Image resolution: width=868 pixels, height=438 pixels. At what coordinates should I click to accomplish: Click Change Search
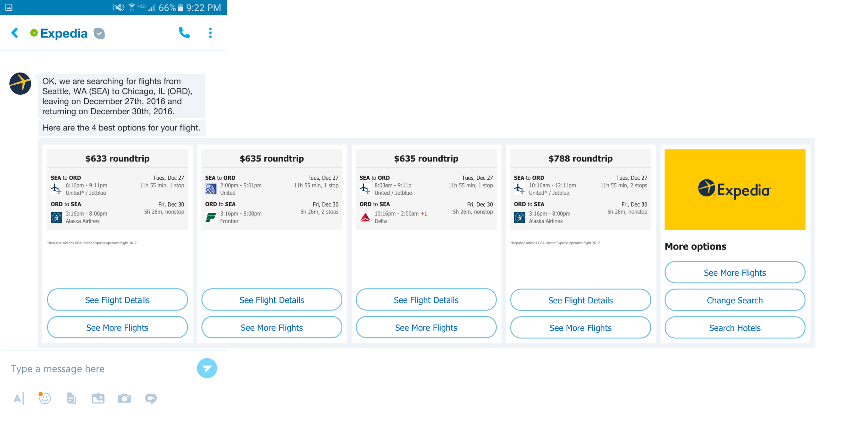pos(735,300)
